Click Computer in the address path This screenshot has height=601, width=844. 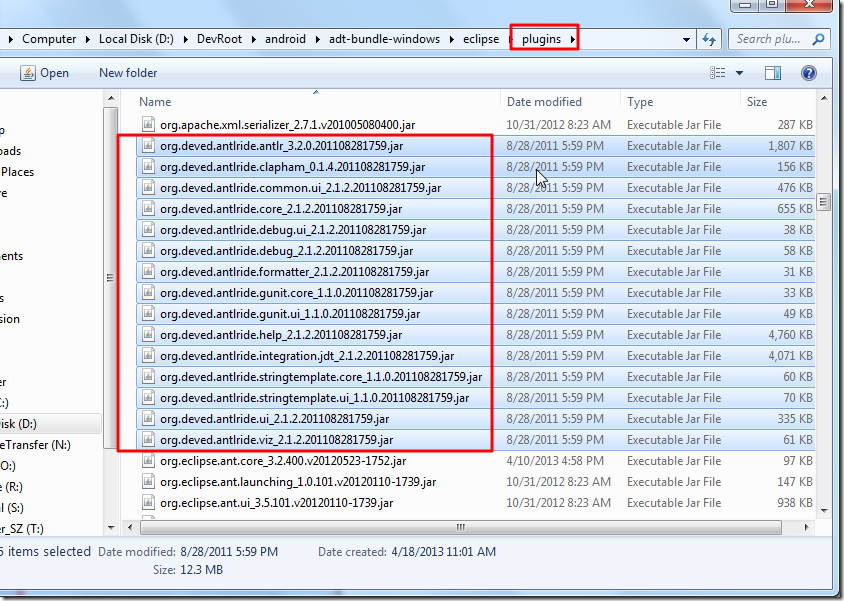pos(49,39)
